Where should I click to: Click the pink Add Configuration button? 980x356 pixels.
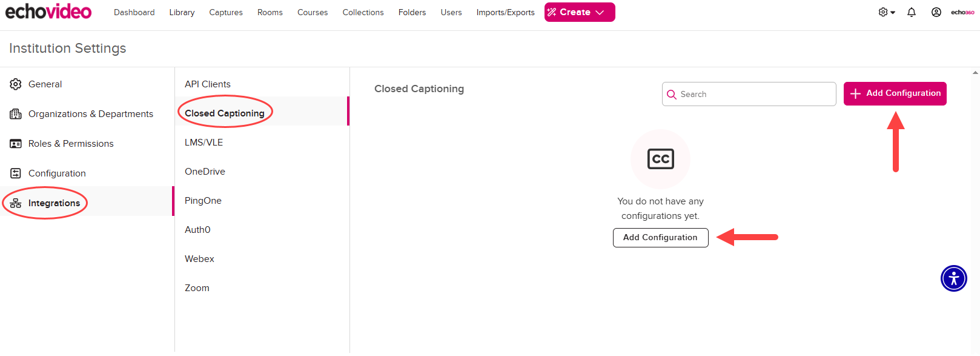(x=895, y=93)
